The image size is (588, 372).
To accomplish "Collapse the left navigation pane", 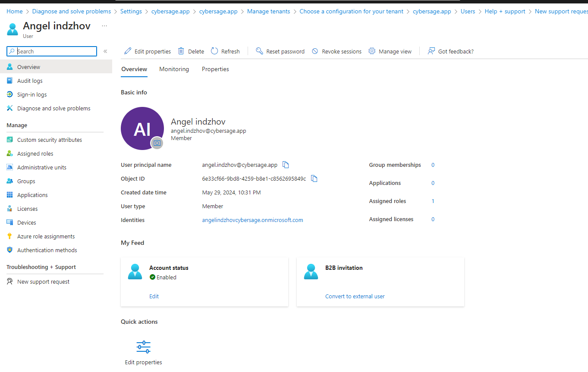I will (x=105, y=50).
